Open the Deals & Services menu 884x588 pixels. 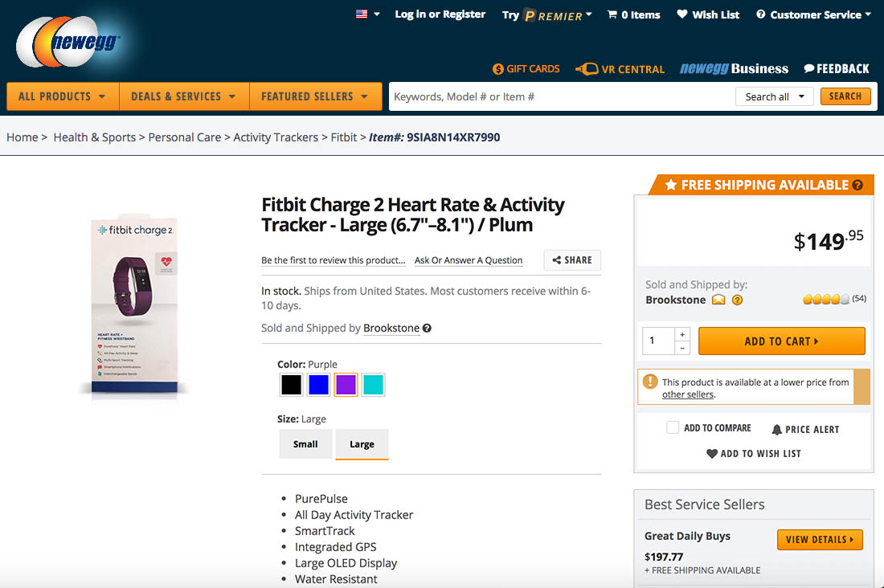point(183,96)
